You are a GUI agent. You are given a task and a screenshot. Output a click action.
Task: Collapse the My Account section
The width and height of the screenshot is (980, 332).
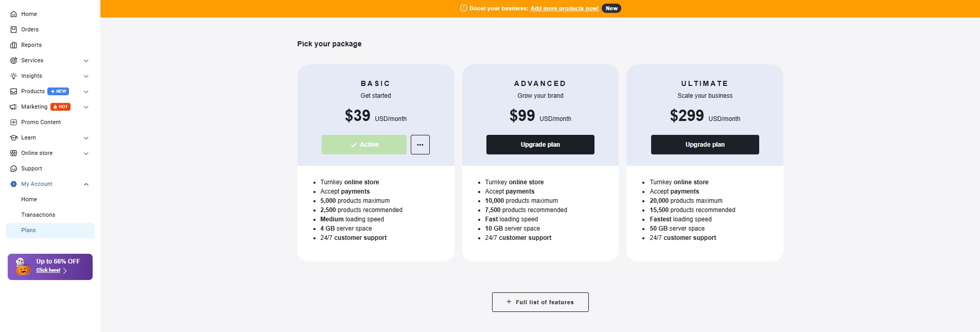tap(86, 184)
